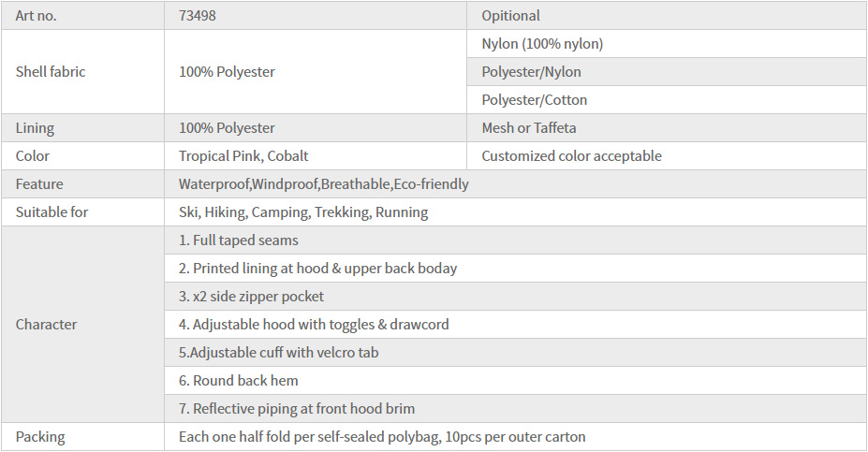The width and height of the screenshot is (868, 452).
Task: Click the 'Round back hem' row
Action: point(238,381)
